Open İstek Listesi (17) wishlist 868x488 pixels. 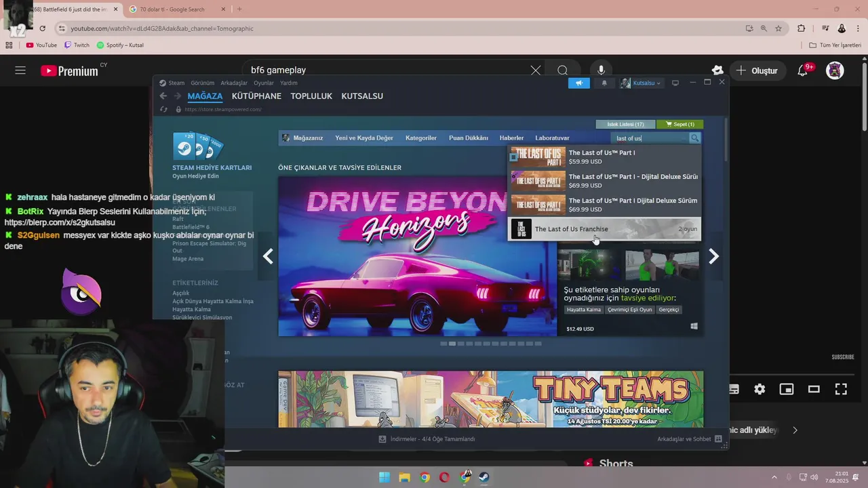click(625, 124)
